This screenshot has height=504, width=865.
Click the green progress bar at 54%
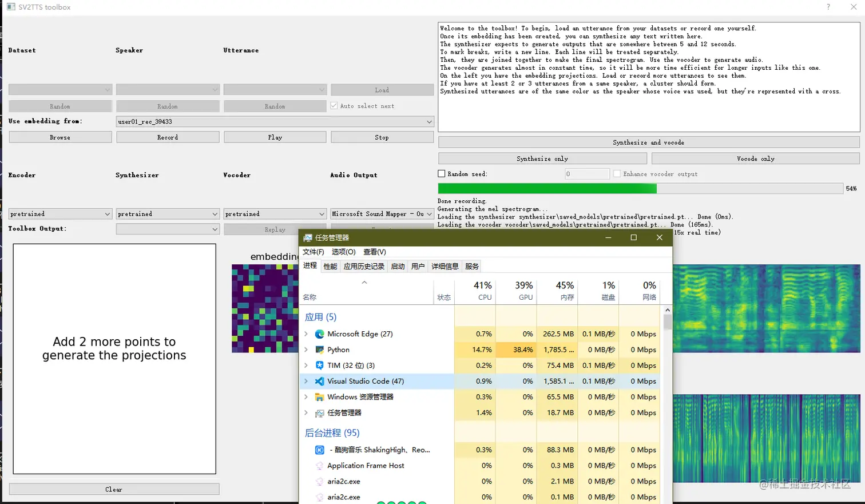click(x=640, y=188)
